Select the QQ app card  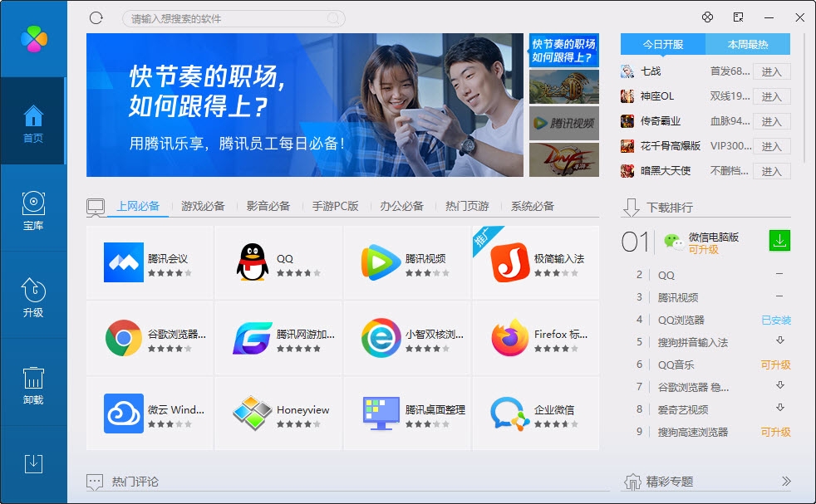(278, 262)
